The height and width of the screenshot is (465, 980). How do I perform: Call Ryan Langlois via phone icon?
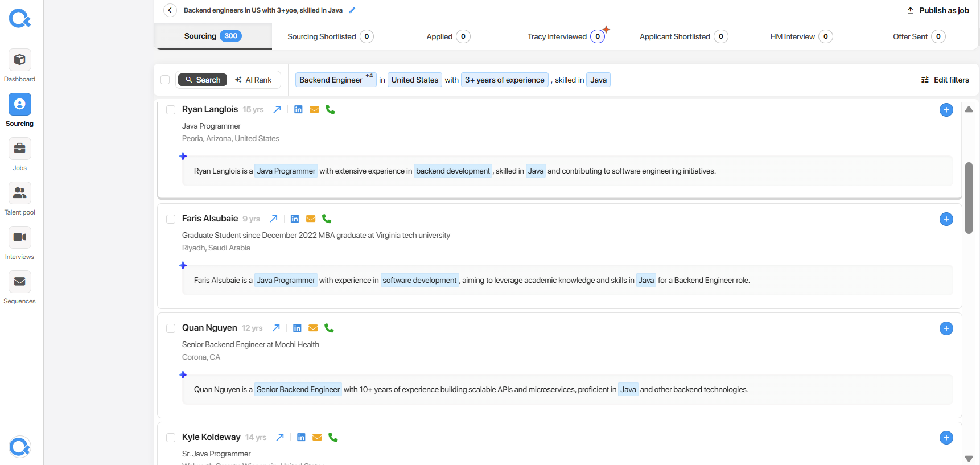click(x=330, y=109)
